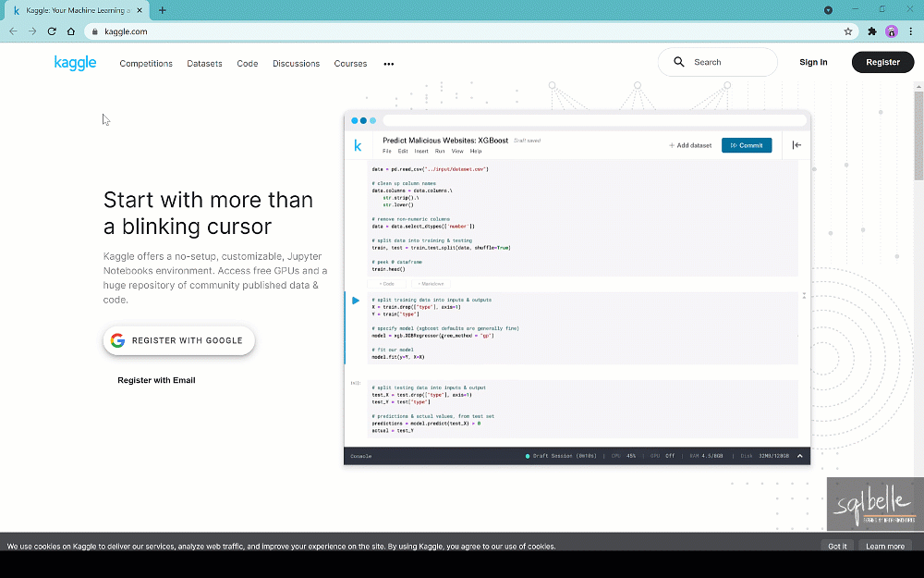Open the notebook File menu
The width and height of the screenshot is (924, 578).
tap(386, 151)
